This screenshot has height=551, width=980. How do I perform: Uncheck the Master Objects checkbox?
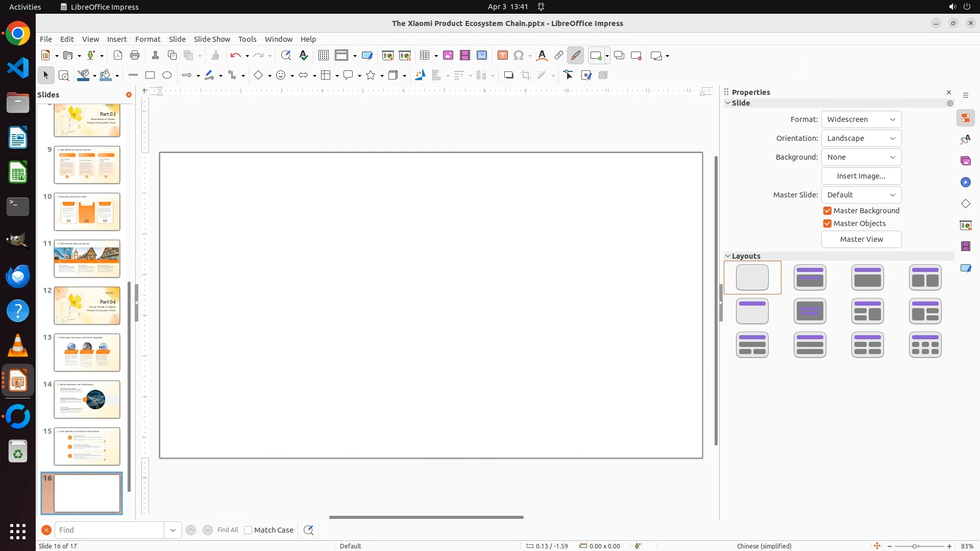click(827, 223)
